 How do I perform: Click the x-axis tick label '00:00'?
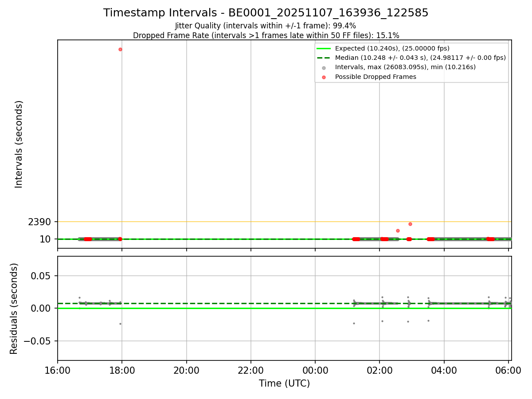pos(315,370)
